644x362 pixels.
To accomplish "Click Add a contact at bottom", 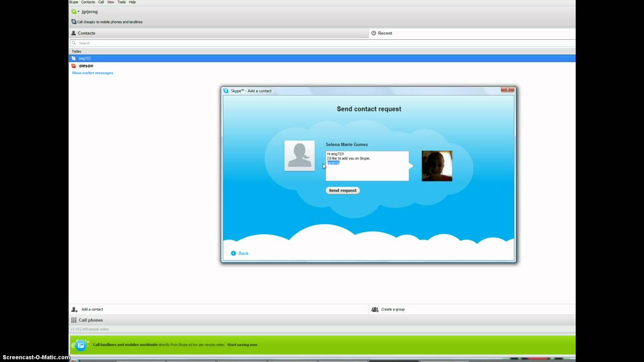I will (x=92, y=310).
